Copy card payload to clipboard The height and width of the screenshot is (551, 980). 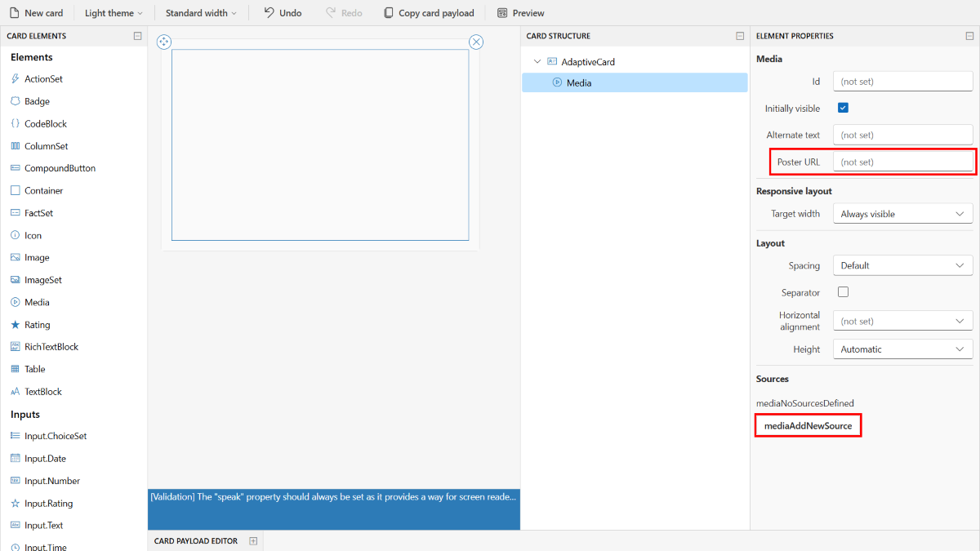(430, 13)
